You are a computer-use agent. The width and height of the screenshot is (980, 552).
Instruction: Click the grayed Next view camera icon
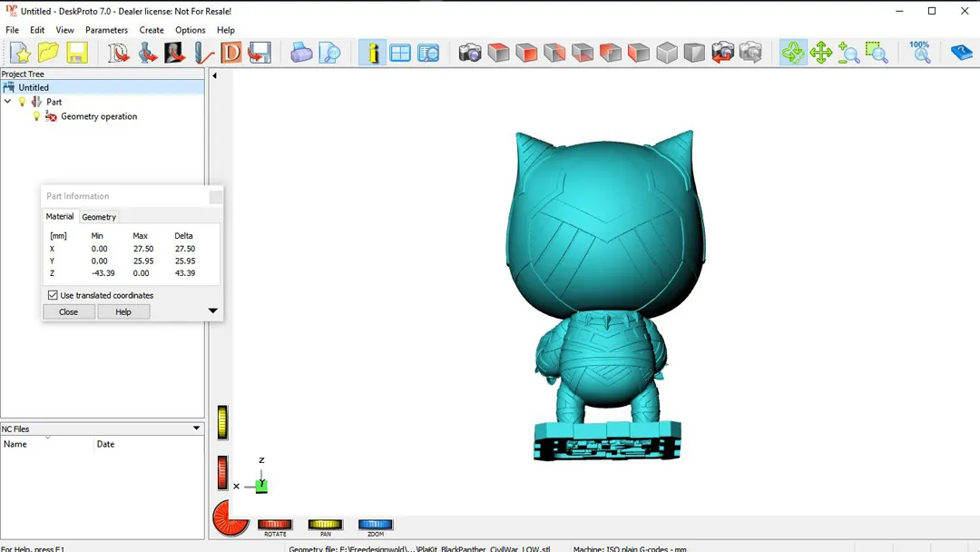750,54
